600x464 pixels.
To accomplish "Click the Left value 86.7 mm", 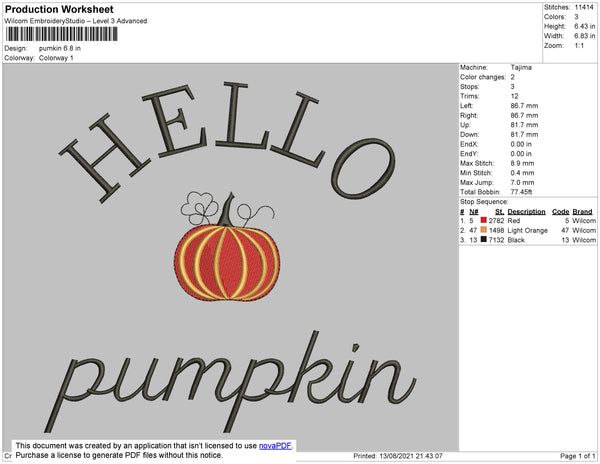I will [524, 106].
